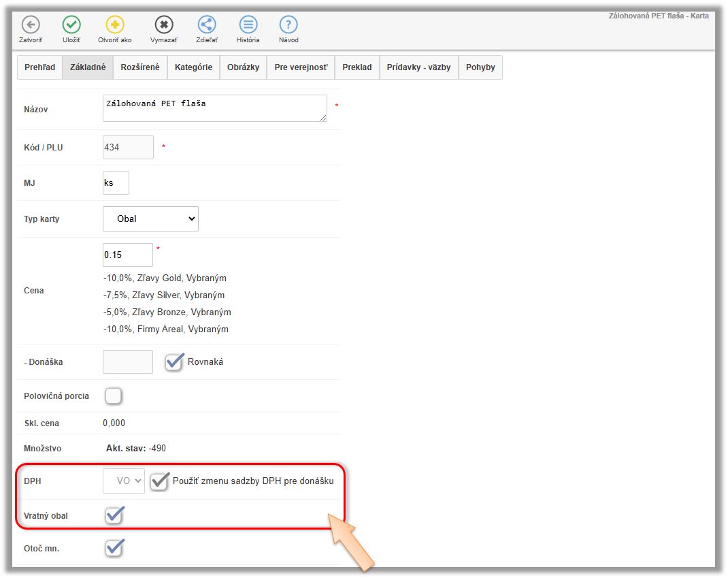Click the Názov text field
The width and height of the screenshot is (728, 580).
(x=214, y=108)
